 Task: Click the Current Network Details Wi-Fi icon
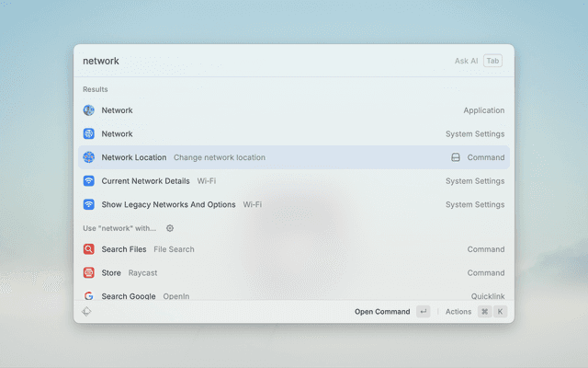[x=89, y=181]
